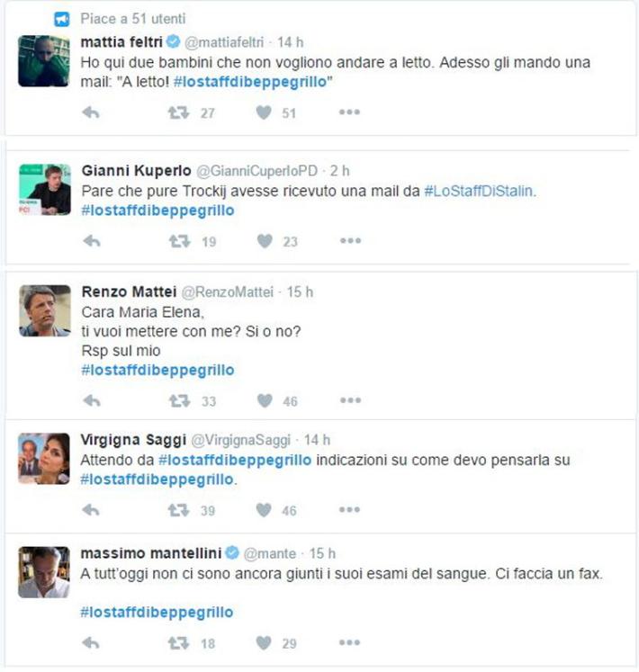Retweet mattia feltri's tweet
The height and width of the screenshot is (672, 639).
tap(179, 112)
